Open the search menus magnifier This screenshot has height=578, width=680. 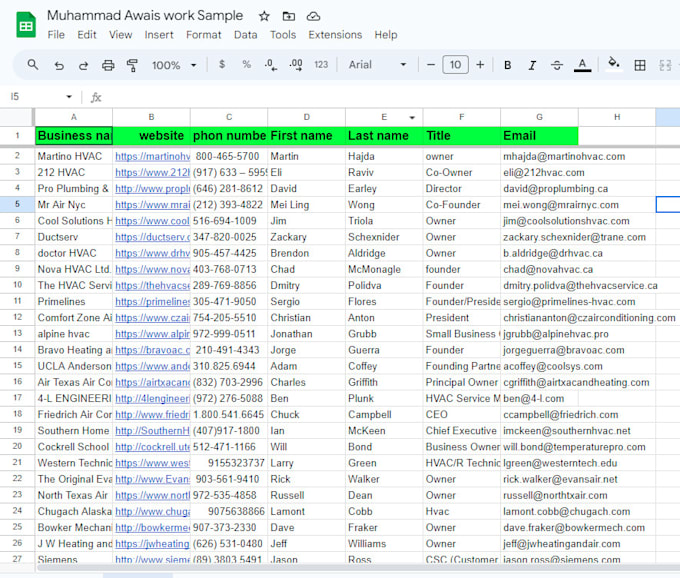click(x=33, y=65)
